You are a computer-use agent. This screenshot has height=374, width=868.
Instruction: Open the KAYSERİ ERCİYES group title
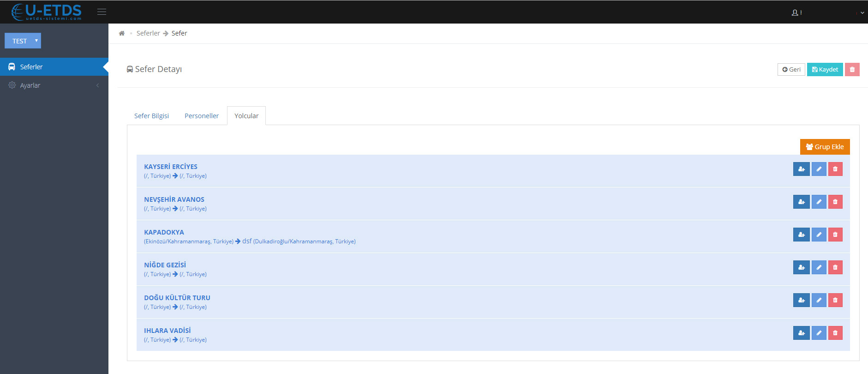coord(171,167)
